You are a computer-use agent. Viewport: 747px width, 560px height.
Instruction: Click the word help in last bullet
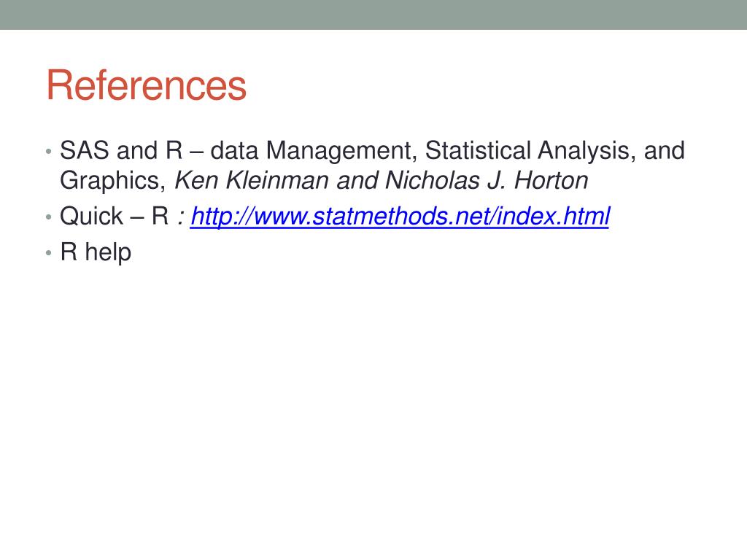[108, 252]
